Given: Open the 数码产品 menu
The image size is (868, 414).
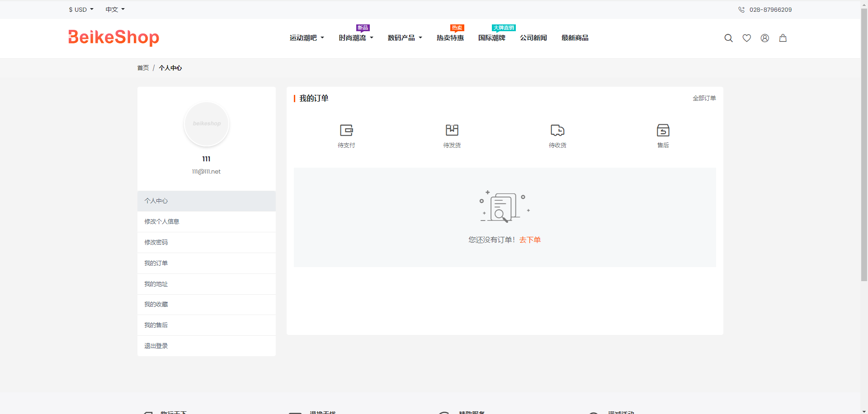Looking at the screenshot, I should pyautogui.click(x=405, y=38).
